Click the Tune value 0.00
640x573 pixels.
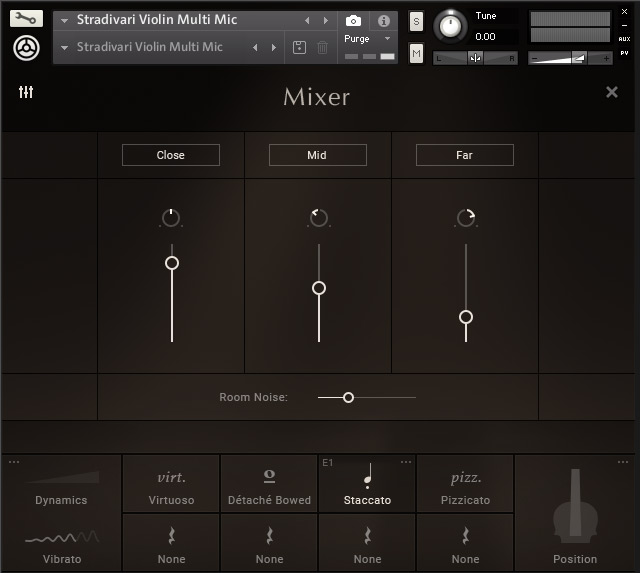485,37
